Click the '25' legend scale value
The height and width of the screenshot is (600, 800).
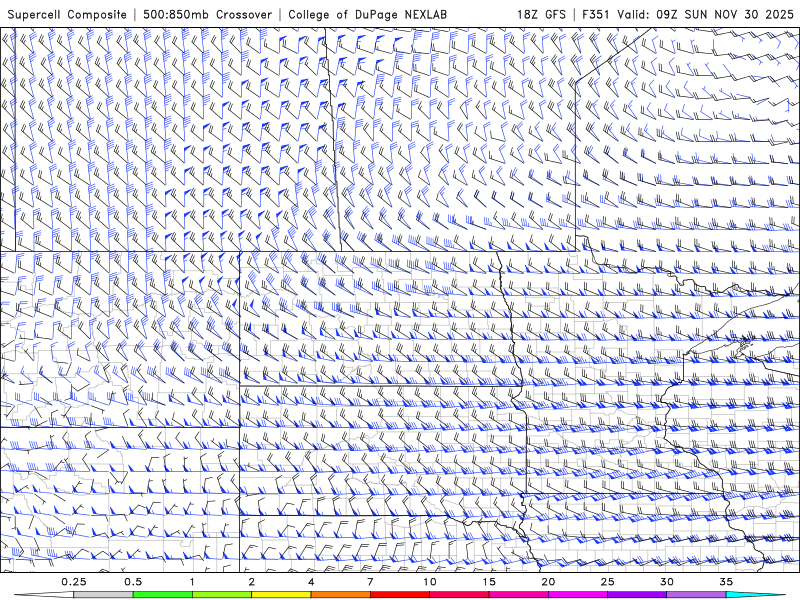point(608,582)
